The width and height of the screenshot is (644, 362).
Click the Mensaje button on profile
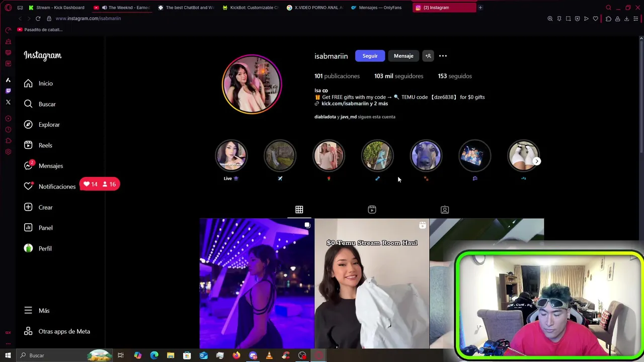click(x=404, y=56)
